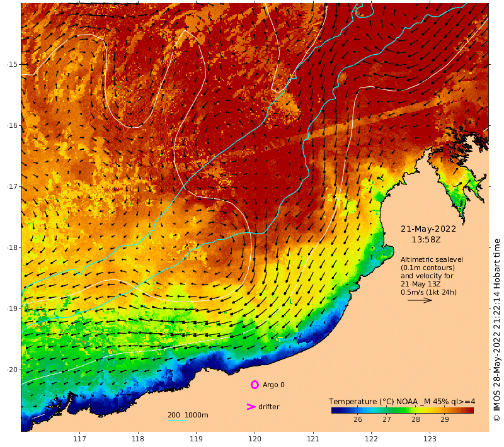Click the -19 latitude axis label
Screen dimensions: 504x447
(13, 308)
